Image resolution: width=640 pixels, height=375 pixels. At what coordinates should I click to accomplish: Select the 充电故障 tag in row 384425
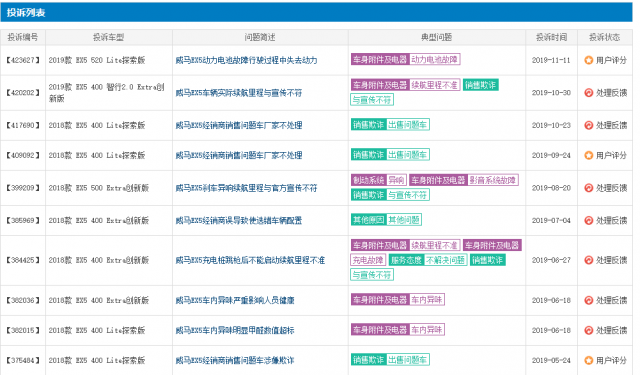pyautogui.click(x=367, y=260)
